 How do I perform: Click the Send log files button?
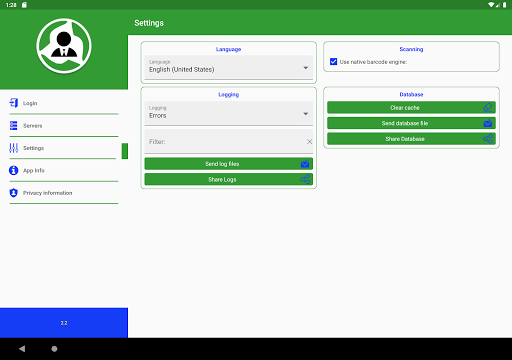point(229,164)
